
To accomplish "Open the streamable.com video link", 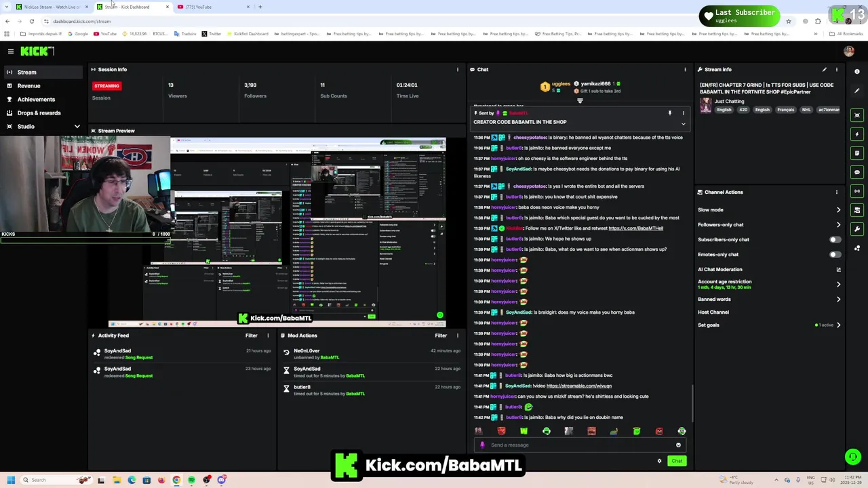I will 578,386.
